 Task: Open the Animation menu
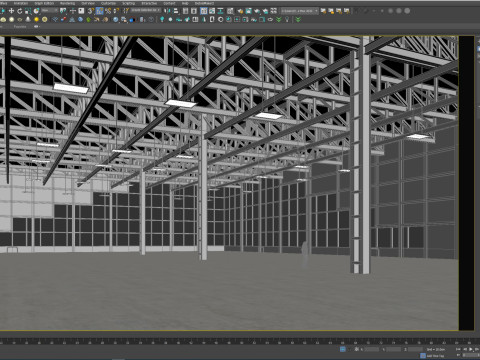point(21,3)
